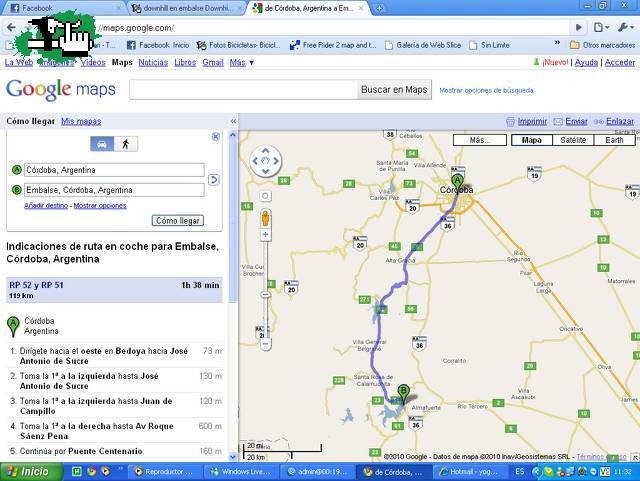Click the browser back arrow

point(11,27)
